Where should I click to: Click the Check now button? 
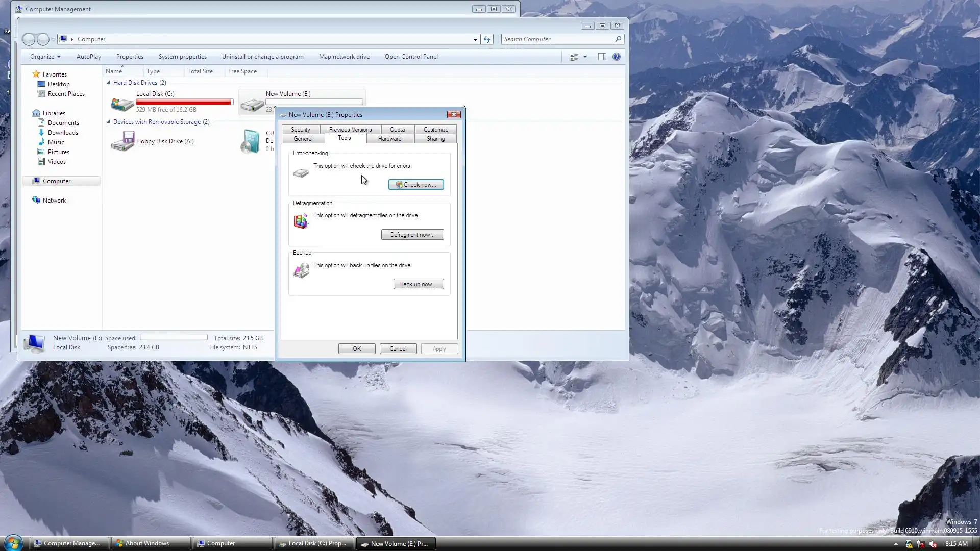pos(416,185)
